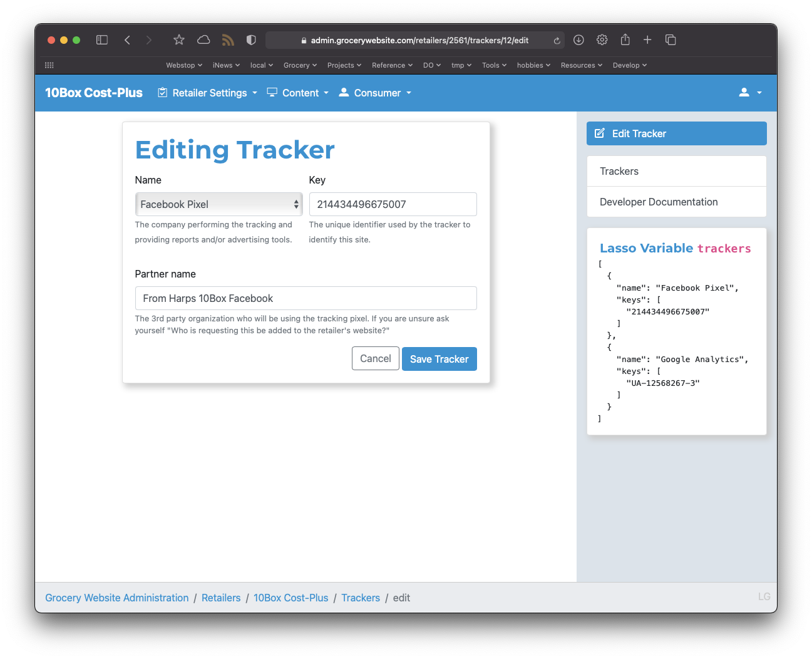Open the Name select showing Facebook Pixel
This screenshot has height=659, width=812.
(x=218, y=204)
